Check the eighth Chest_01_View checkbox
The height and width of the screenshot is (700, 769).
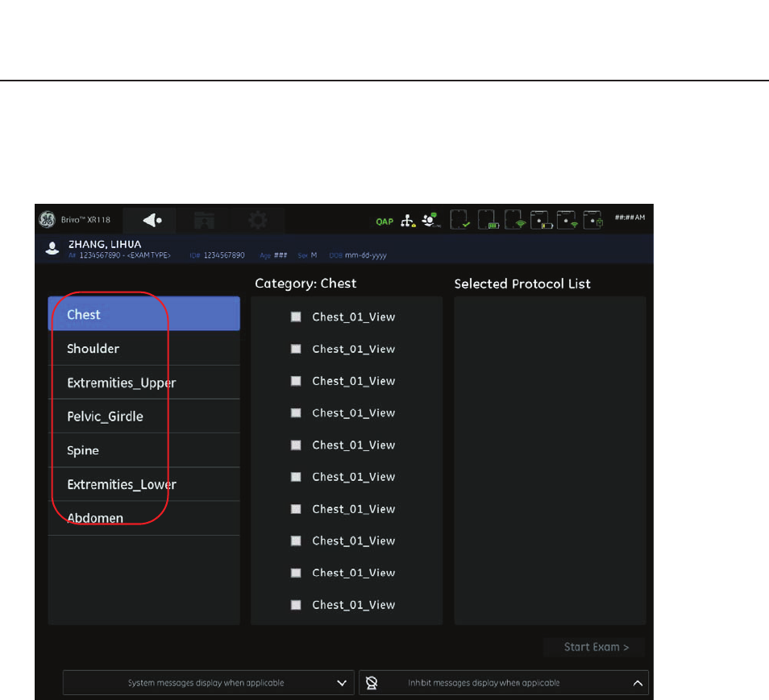click(x=296, y=541)
